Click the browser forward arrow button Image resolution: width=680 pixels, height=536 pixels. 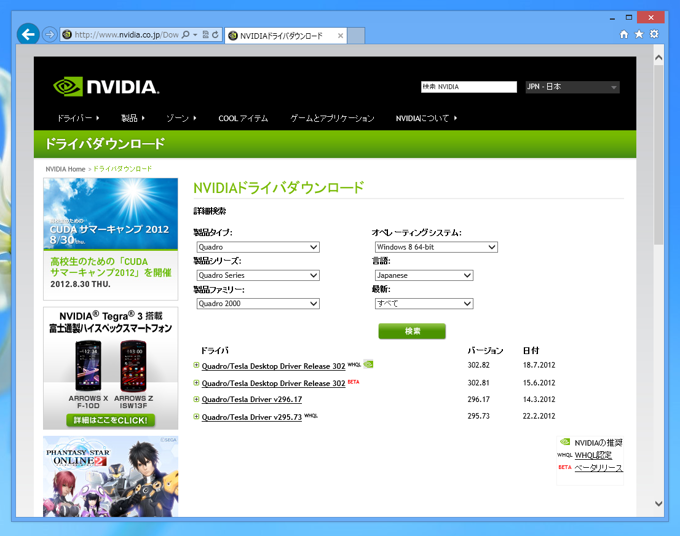[x=49, y=34]
